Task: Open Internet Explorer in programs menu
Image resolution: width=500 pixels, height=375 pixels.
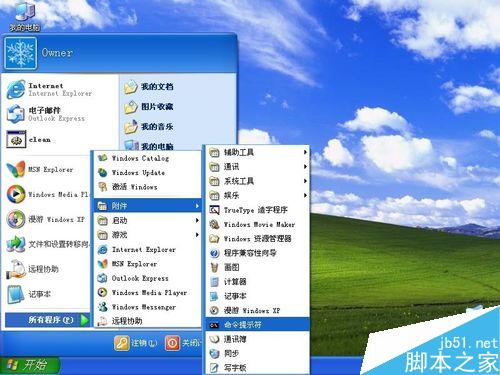Action: (148, 249)
